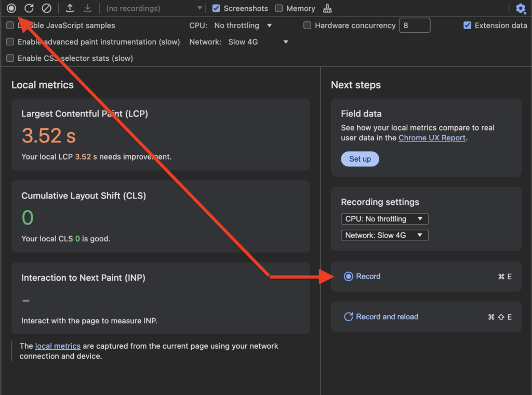Enable the Screenshots capture checkbox
This screenshot has height=395, width=532.
217,8
